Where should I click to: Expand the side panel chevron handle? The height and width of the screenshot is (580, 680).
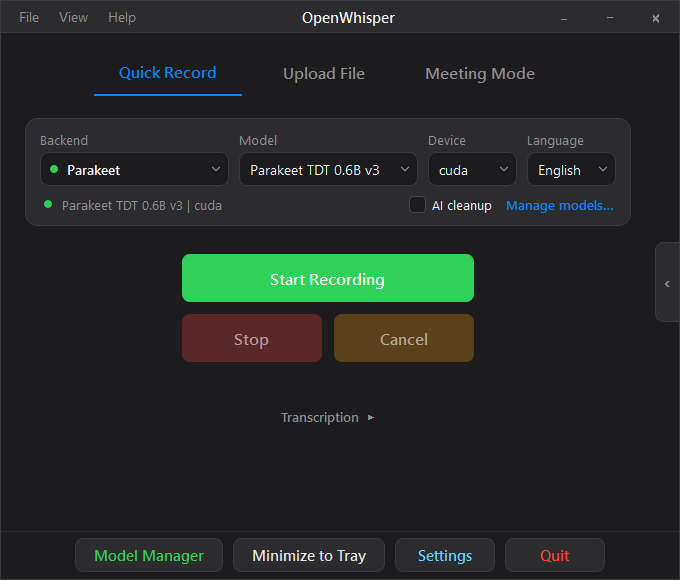tap(667, 282)
